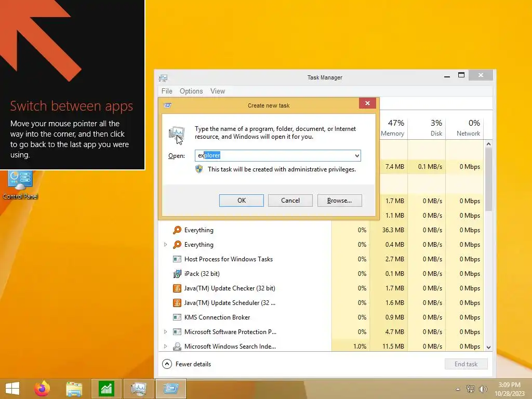Expand the second Everything process group
The height and width of the screenshot is (399, 532).
pos(165,245)
